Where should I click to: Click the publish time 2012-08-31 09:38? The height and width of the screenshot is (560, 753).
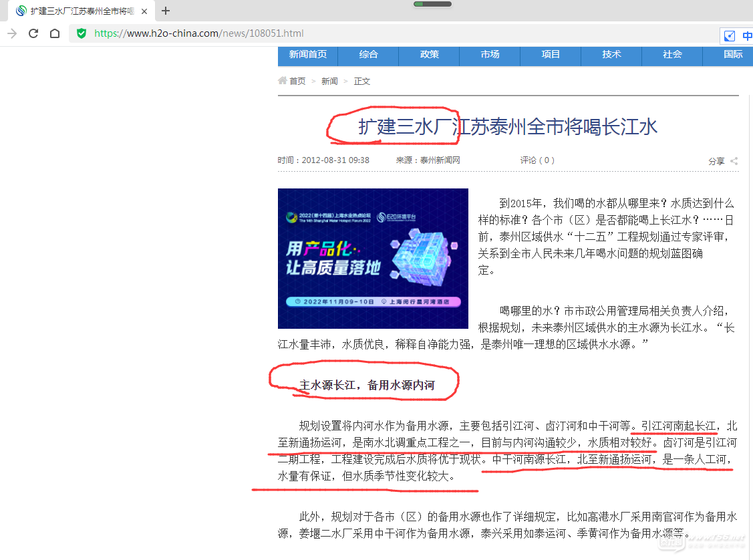[x=335, y=160]
